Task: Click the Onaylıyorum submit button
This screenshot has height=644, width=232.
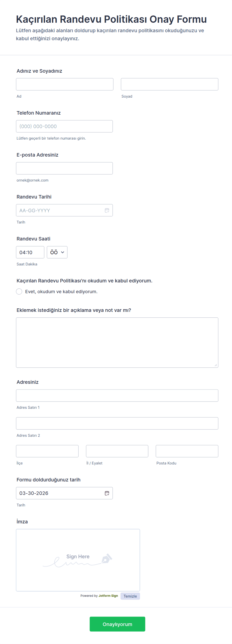Action: point(117,624)
